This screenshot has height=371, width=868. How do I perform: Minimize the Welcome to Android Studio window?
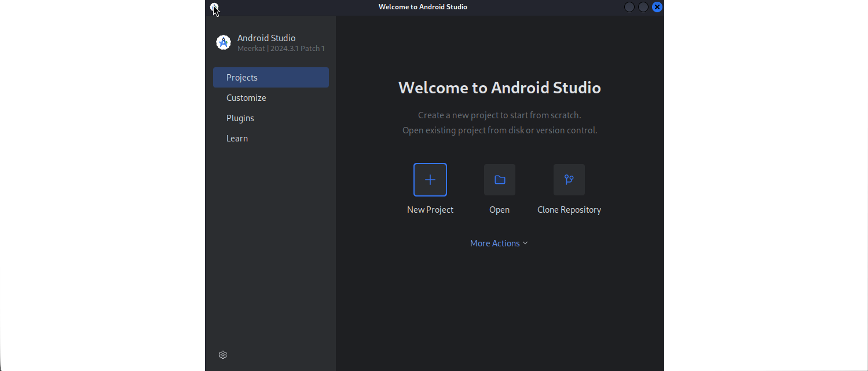click(x=629, y=7)
